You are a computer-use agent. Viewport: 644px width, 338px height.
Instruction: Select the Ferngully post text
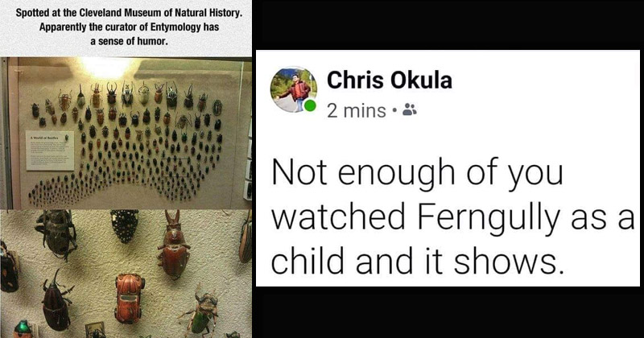(x=452, y=216)
